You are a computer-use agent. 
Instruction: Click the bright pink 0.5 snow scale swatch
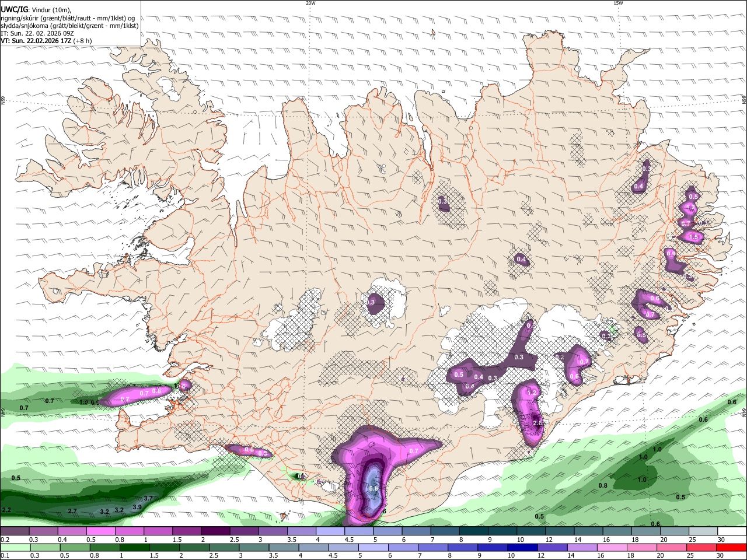100,531
